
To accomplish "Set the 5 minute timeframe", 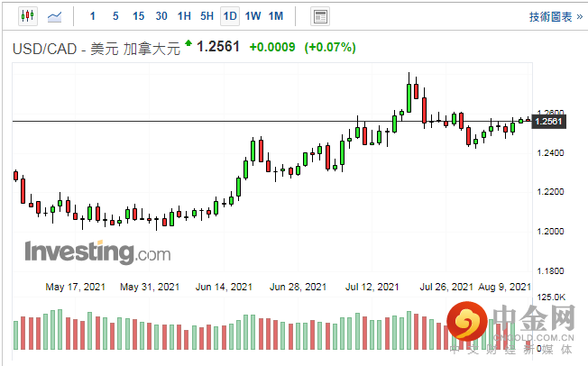I will pos(115,16).
